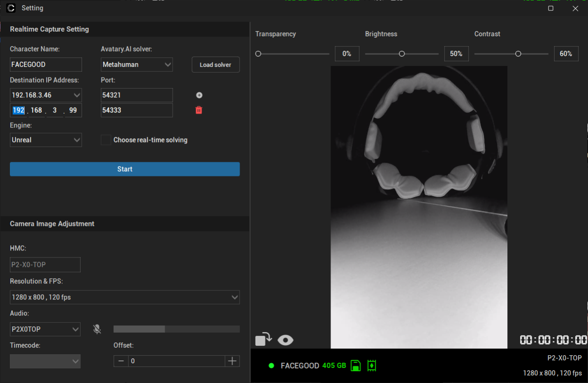
Task: Click the audio level meter bar
Action: click(176, 329)
